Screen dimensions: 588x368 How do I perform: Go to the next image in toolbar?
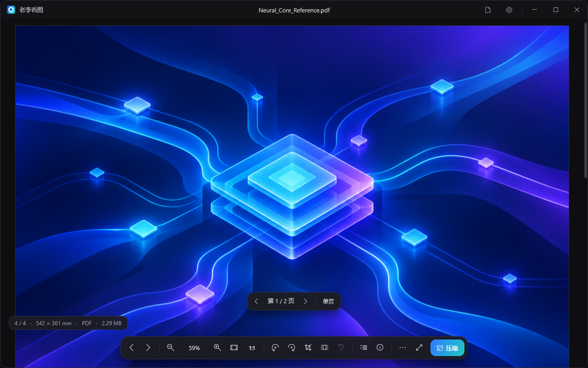click(148, 348)
